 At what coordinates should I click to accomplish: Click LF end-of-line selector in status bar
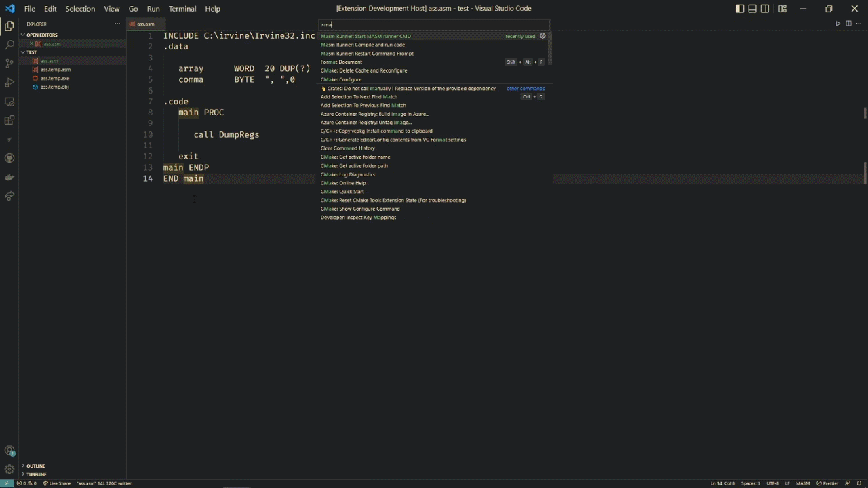coord(787,483)
